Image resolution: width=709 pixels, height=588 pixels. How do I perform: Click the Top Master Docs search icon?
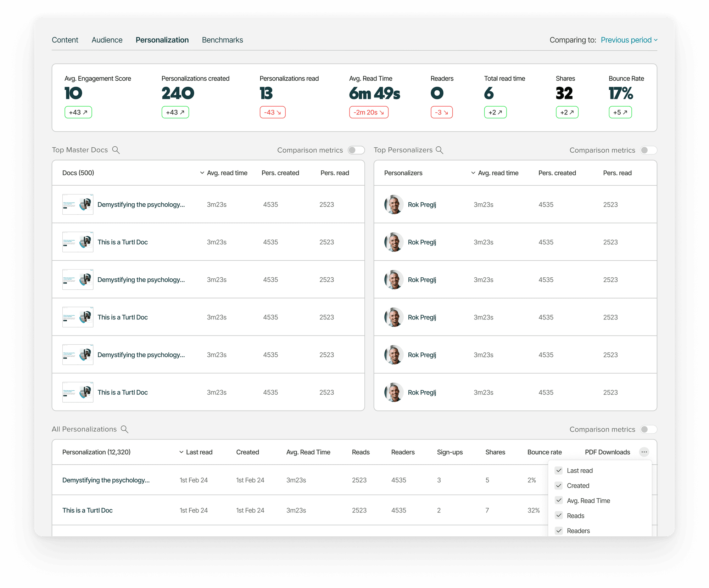coord(116,150)
